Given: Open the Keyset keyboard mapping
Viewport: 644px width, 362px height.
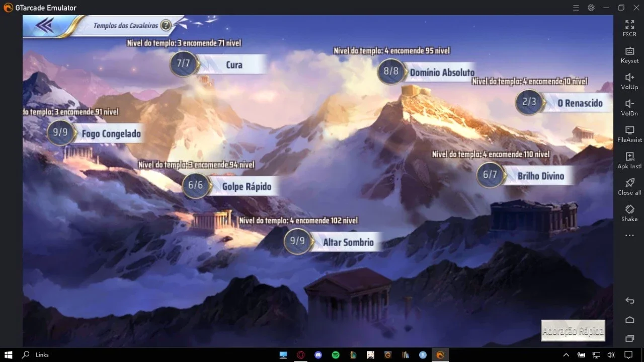Looking at the screenshot, I should (x=629, y=55).
